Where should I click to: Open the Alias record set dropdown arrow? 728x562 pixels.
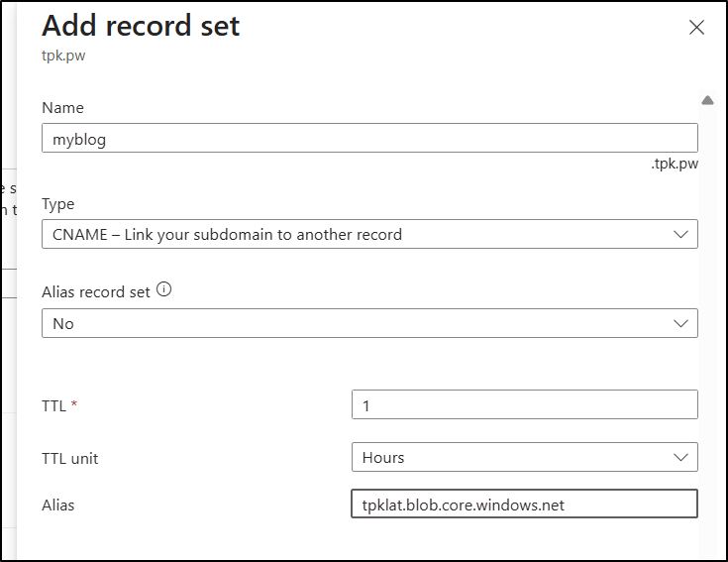click(680, 323)
